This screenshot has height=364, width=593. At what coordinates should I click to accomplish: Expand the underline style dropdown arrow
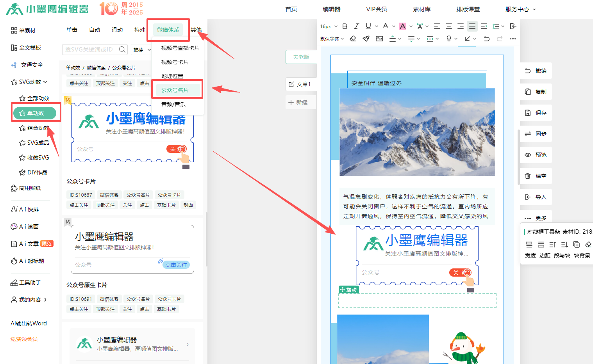click(x=377, y=27)
